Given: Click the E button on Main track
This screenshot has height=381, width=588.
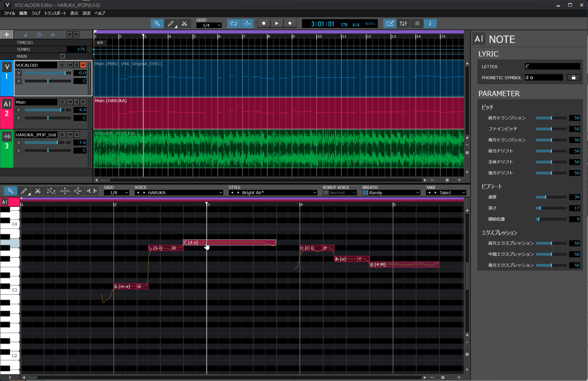Looking at the screenshot, I should 62,102.
